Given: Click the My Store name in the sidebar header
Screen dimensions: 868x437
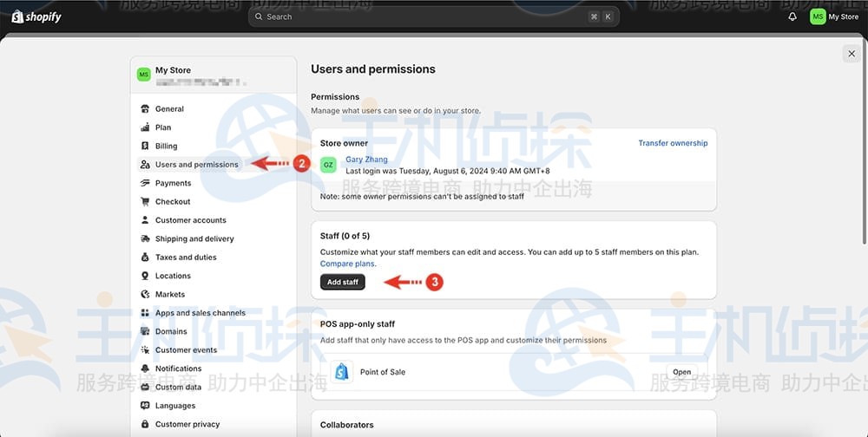Looking at the screenshot, I should (173, 70).
